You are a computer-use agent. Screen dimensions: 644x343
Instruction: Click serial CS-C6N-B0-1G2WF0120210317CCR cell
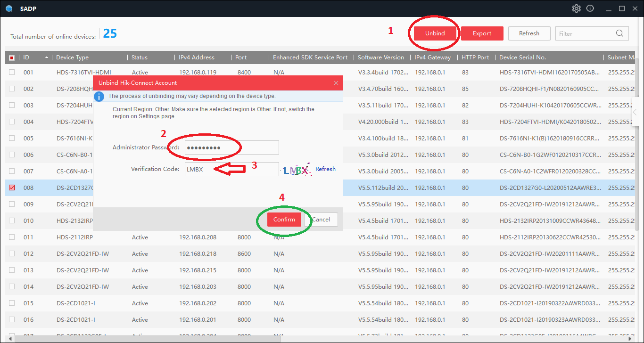[x=550, y=155]
